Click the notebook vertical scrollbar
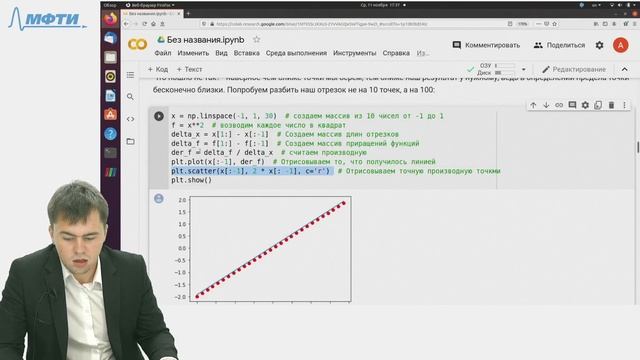The height and width of the screenshot is (360, 640). pyautogui.click(x=638, y=147)
